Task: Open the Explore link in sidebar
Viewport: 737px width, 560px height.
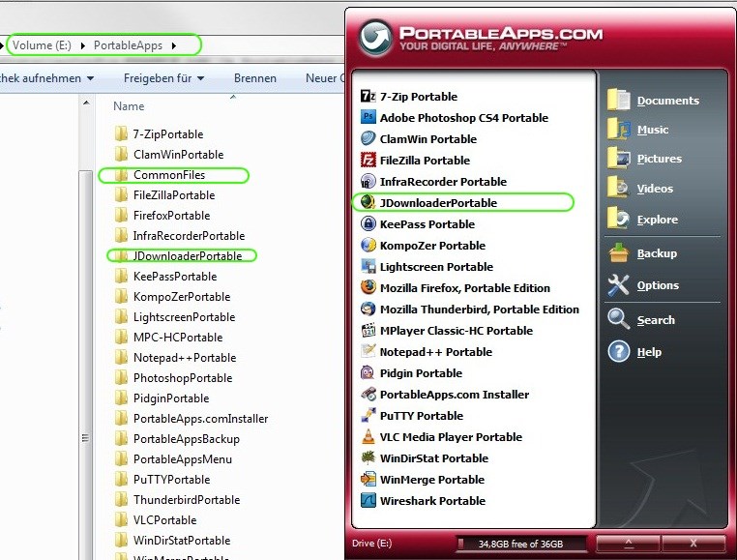Action: (657, 220)
